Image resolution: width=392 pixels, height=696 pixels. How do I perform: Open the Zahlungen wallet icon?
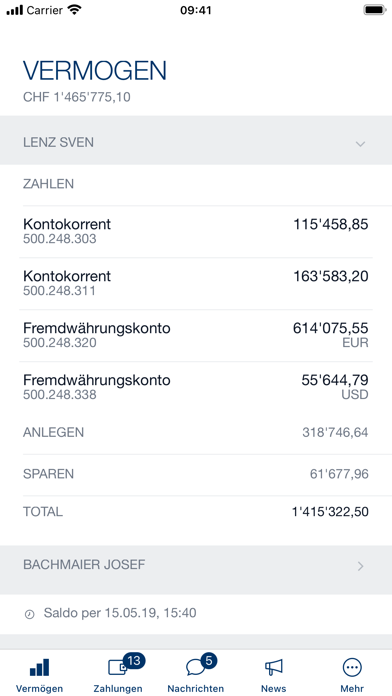click(118, 668)
